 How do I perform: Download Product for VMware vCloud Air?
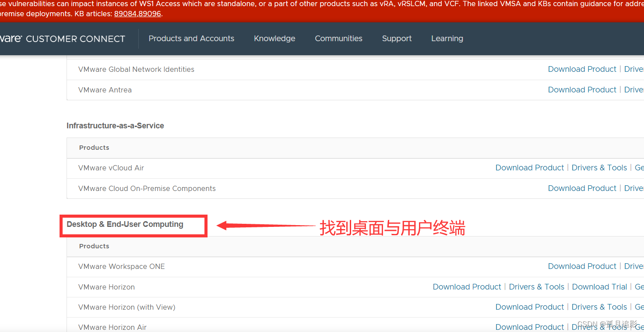click(x=530, y=168)
